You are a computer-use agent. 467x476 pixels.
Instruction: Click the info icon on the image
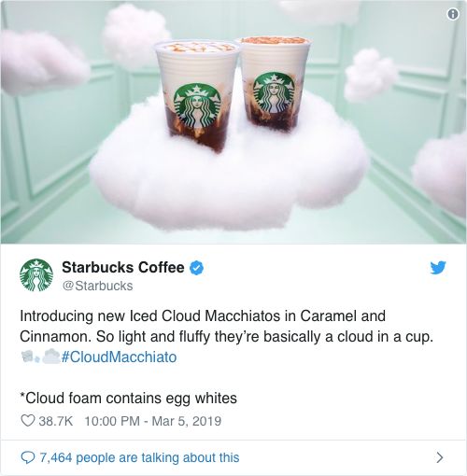pyautogui.click(x=453, y=14)
